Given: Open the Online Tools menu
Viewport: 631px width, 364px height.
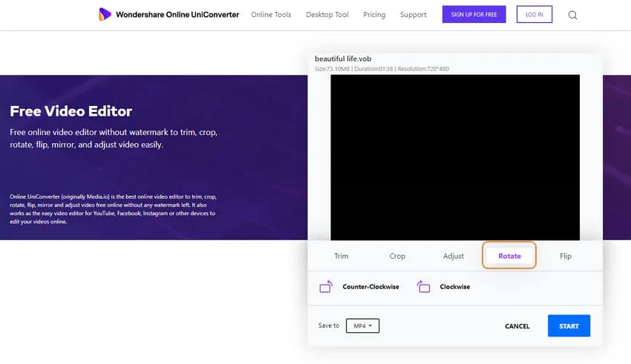Looking at the screenshot, I should coord(271,15).
